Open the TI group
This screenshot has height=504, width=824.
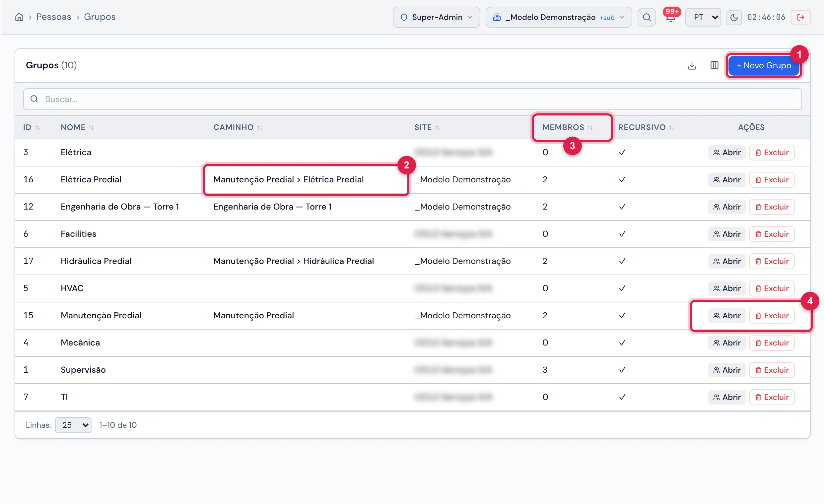click(726, 397)
